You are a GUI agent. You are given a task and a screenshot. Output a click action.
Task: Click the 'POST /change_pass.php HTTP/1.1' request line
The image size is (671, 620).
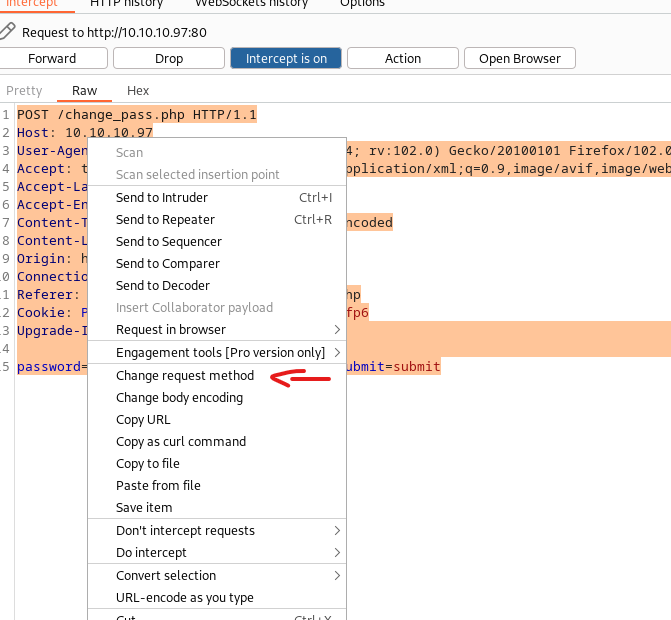(137, 115)
